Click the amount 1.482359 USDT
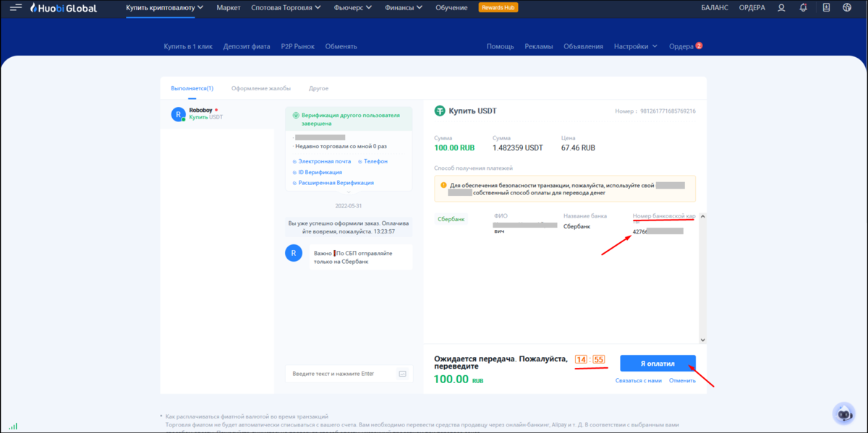This screenshot has height=433, width=868. (x=517, y=147)
